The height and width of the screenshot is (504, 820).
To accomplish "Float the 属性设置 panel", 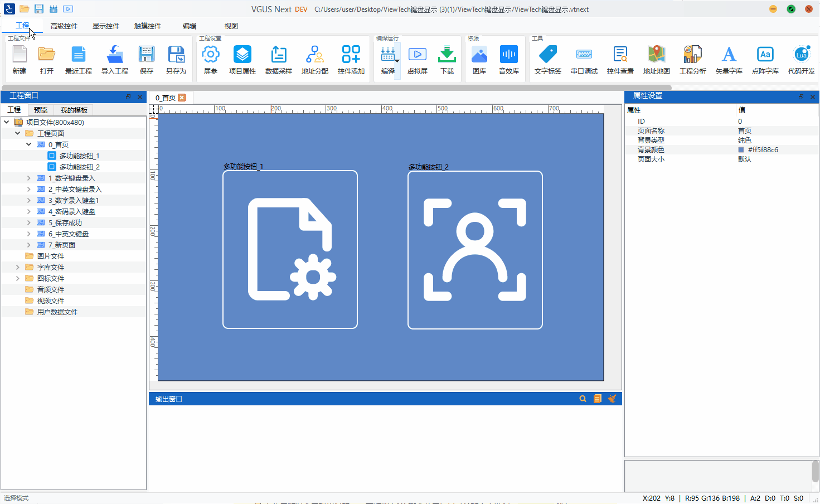I will point(801,96).
